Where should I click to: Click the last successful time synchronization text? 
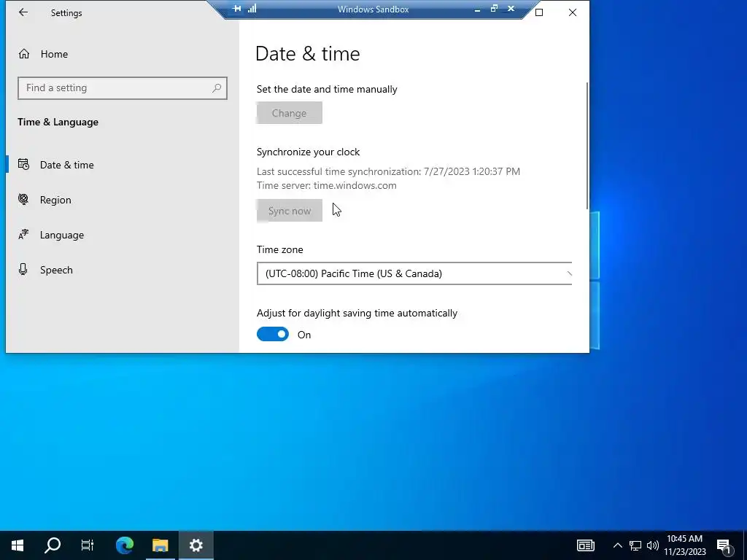(x=388, y=171)
